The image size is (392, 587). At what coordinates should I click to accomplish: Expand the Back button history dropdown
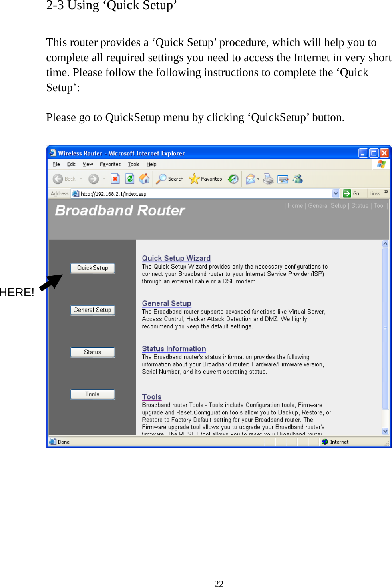coord(81,179)
